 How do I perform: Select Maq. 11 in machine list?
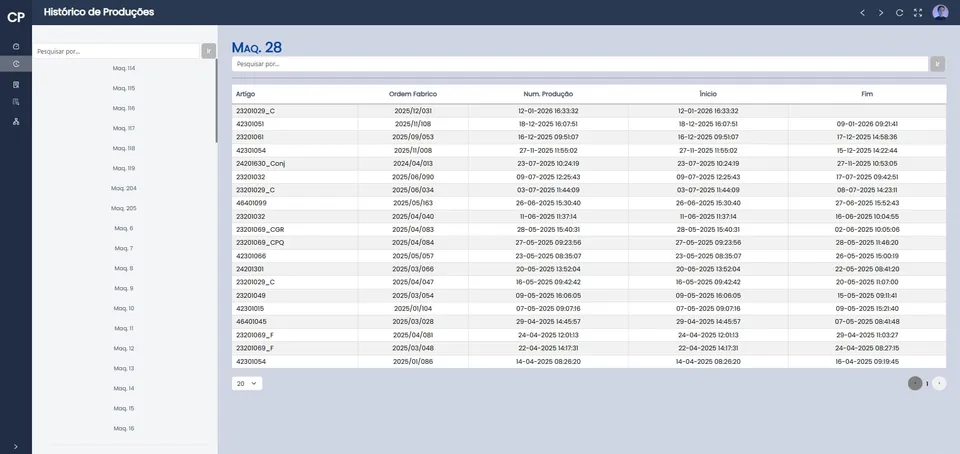coord(124,328)
